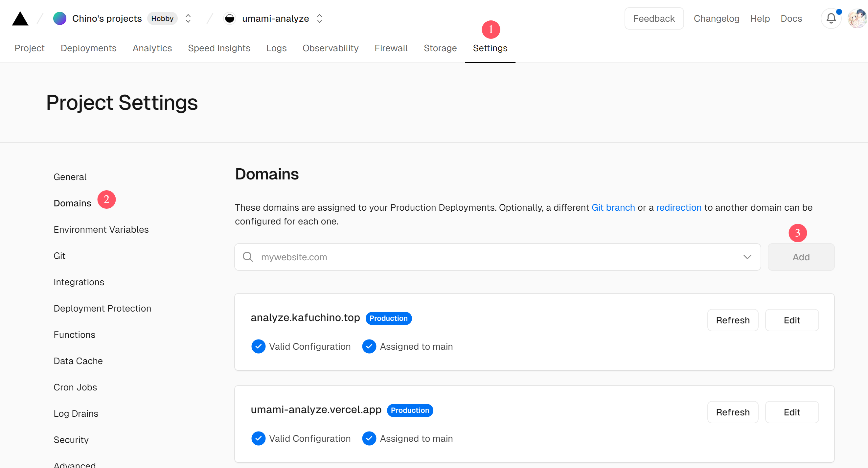Viewport: 868px width, 468px height.
Task: Open Integrations settings
Action: pyautogui.click(x=79, y=282)
